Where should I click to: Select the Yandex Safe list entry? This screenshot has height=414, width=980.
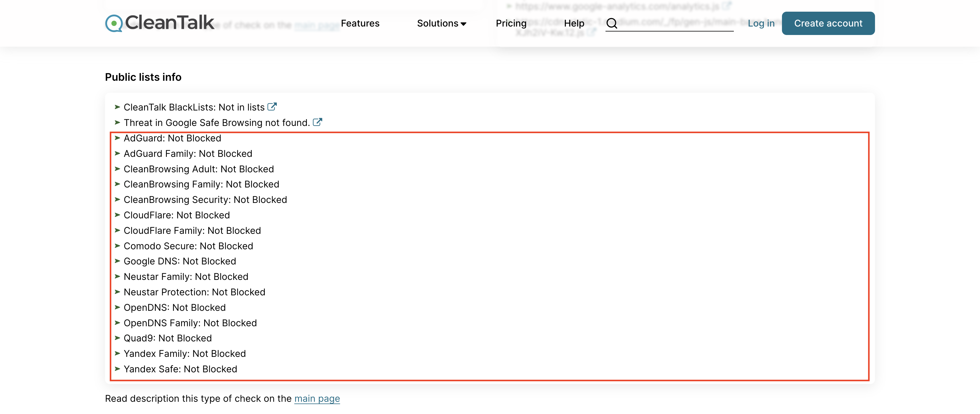(180, 369)
